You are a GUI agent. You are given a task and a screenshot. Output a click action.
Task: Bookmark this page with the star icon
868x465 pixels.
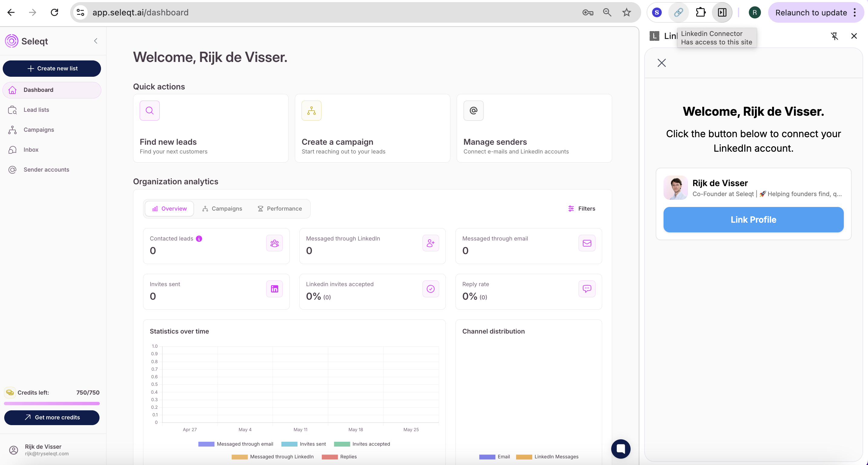[x=626, y=12]
